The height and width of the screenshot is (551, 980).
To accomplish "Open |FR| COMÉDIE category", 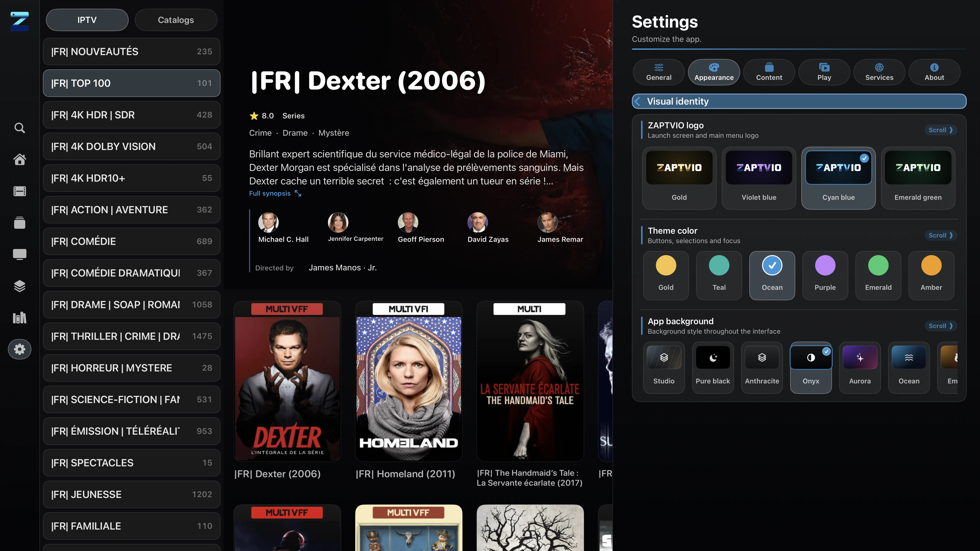I will coord(132,241).
